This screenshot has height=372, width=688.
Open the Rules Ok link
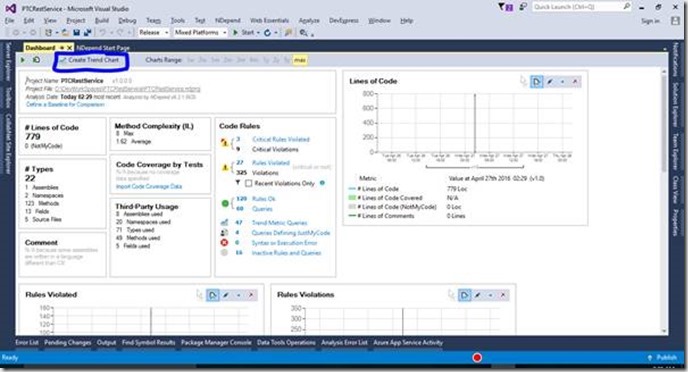click(263, 199)
